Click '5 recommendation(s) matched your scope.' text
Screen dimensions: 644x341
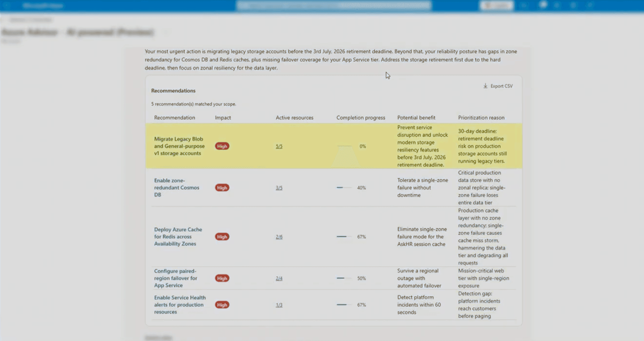click(x=193, y=104)
